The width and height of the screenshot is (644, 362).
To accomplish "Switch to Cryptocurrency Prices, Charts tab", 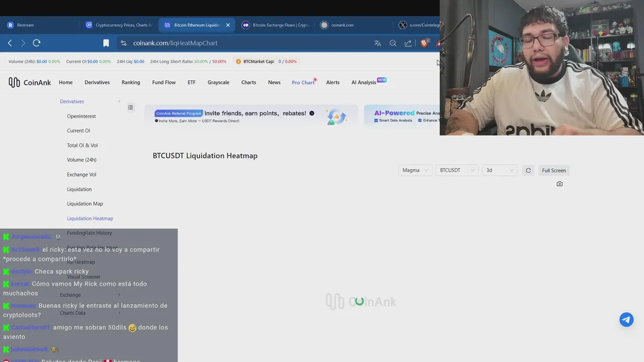I will 119,25.
